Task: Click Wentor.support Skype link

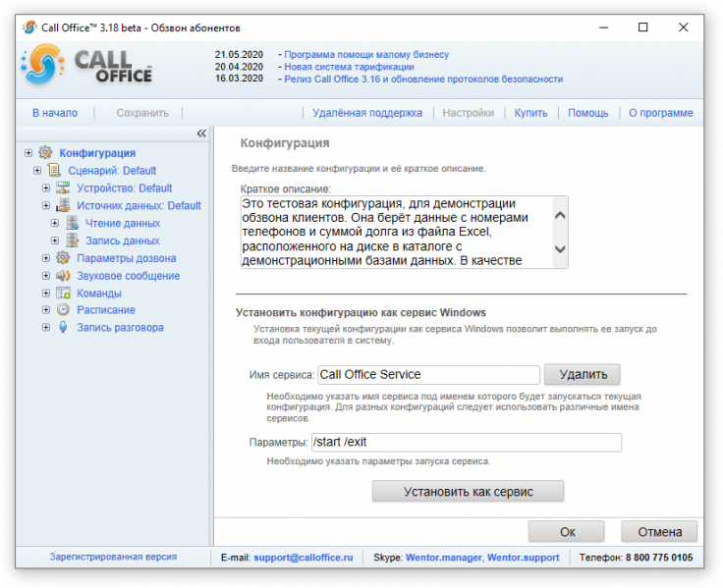Action: click(x=524, y=558)
